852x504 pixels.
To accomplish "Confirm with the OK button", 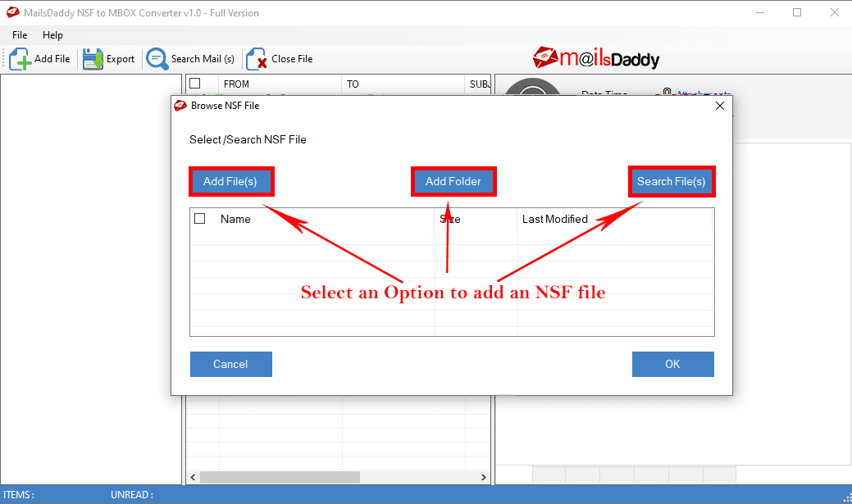I will pyautogui.click(x=672, y=364).
